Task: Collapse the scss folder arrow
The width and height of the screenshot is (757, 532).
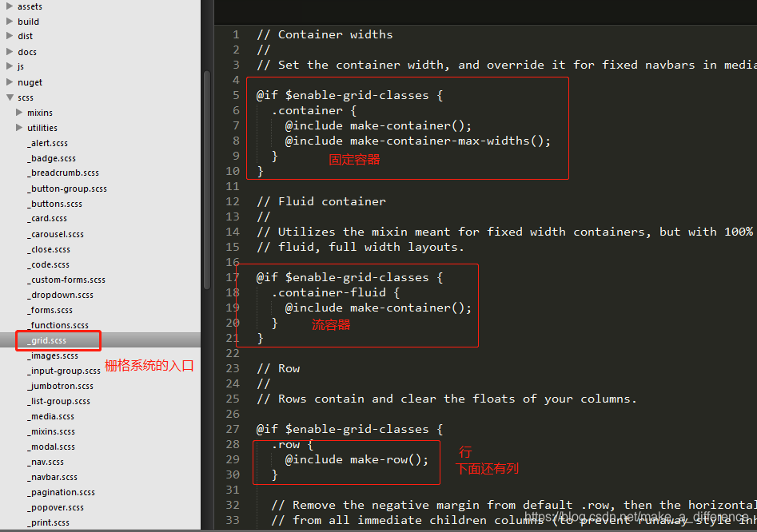Action: click(x=9, y=97)
